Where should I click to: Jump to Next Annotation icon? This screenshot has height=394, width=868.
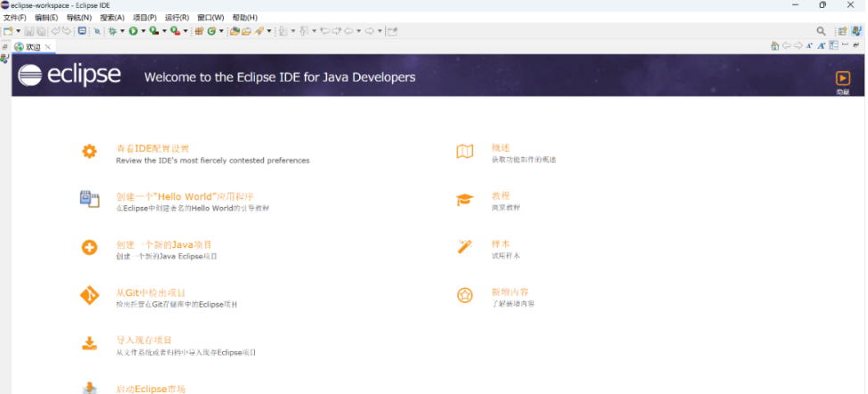click(283, 31)
